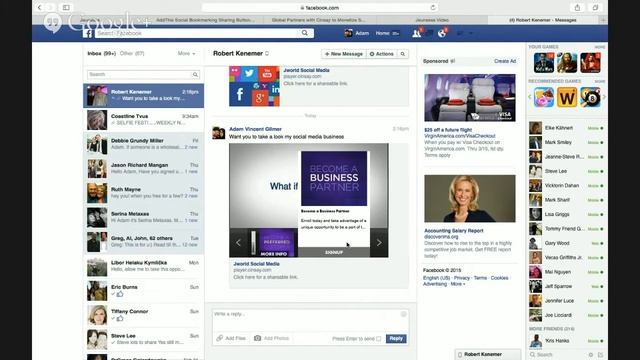Click the Write a reply text box
This screenshot has height=360, width=640.
[310, 319]
